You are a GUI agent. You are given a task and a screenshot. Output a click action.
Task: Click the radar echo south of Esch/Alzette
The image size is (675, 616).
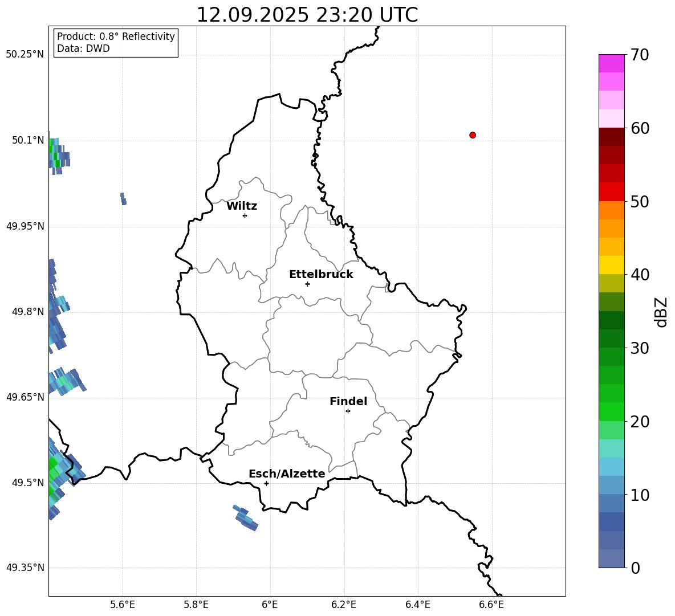(x=246, y=518)
